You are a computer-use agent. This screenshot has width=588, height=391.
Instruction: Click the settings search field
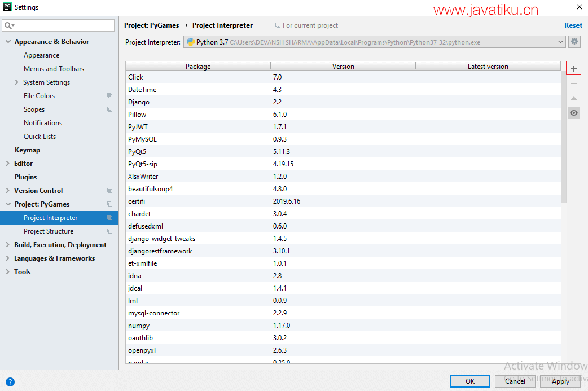point(58,25)
